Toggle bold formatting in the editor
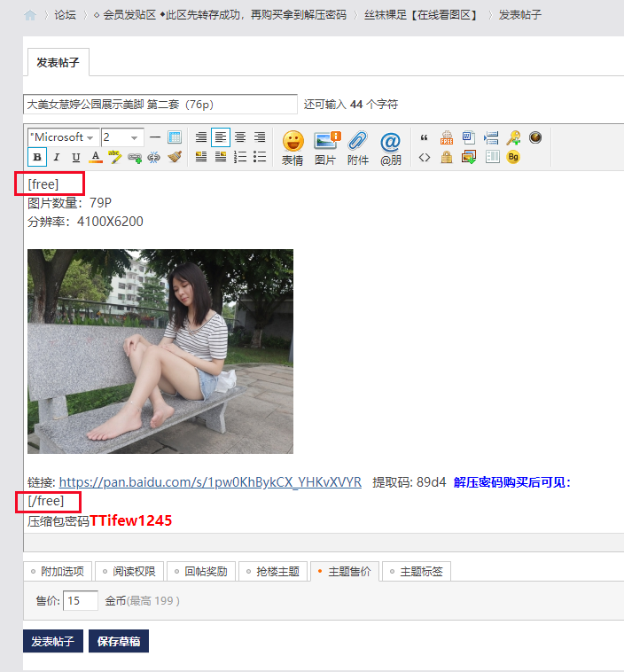This screenshot has height=672, width=624. (x=38, y=157)
